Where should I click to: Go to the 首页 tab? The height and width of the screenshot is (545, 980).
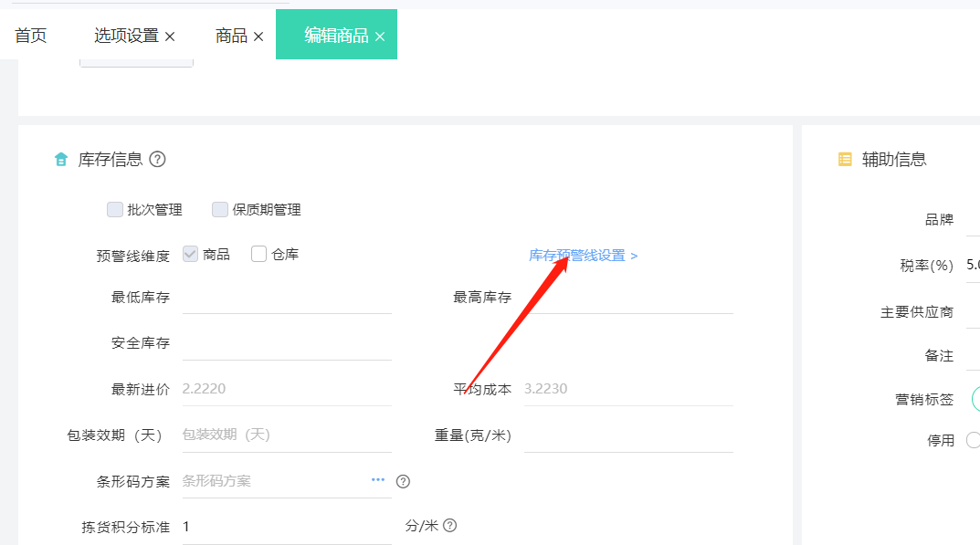tap(31, 35)
